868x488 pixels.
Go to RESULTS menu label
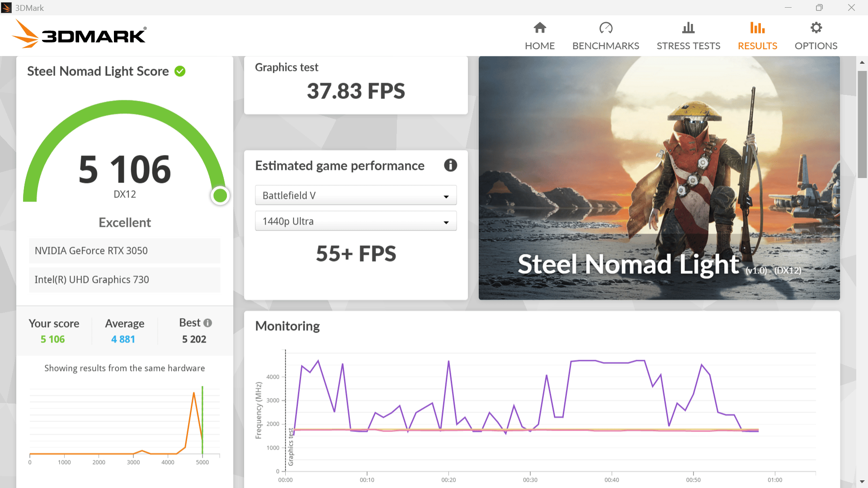(x=758, y=46)
